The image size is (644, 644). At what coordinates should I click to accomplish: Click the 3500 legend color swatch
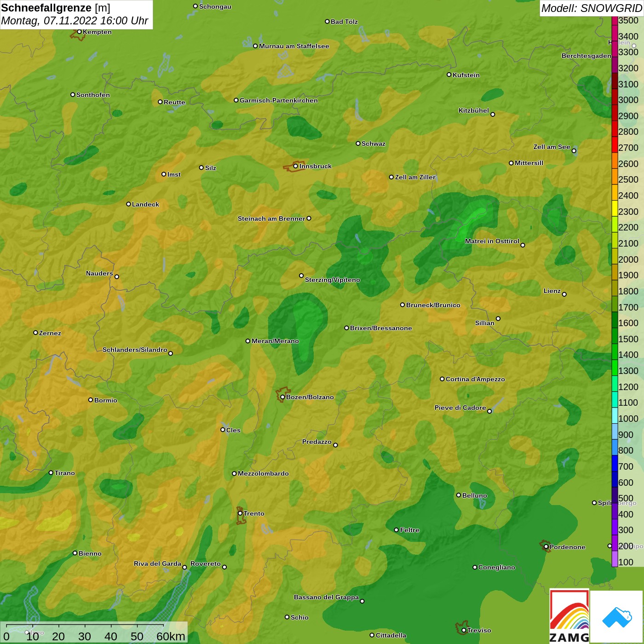[615, 21]
